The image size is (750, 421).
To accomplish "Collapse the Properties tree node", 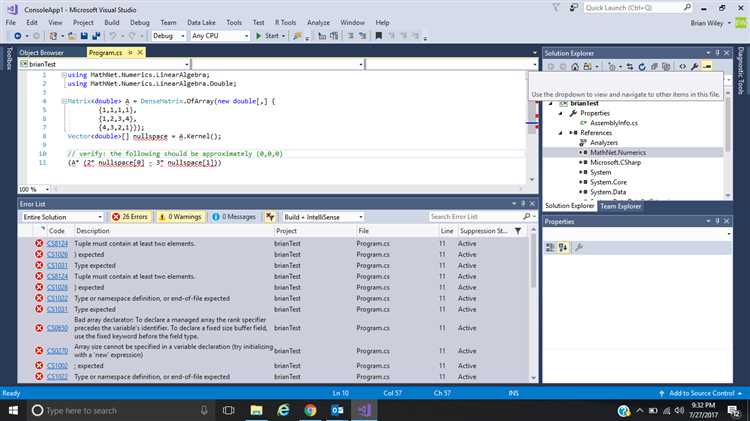I will [560, 113].
